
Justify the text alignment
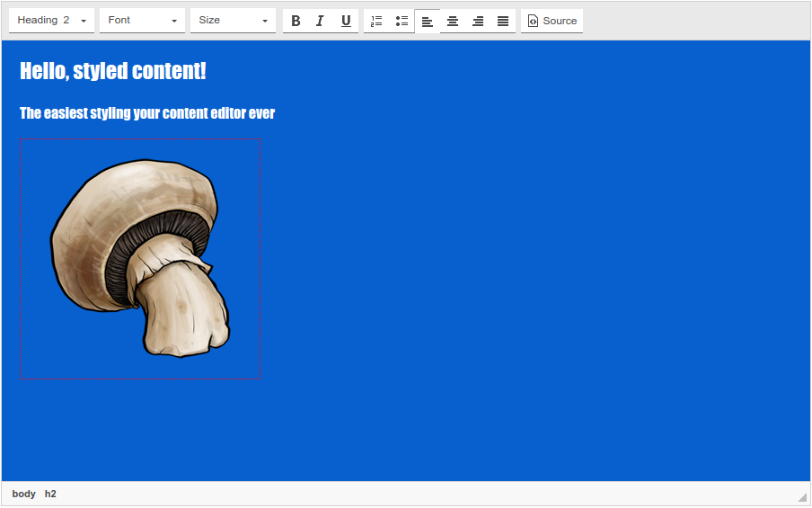click(x=503, y=21)
